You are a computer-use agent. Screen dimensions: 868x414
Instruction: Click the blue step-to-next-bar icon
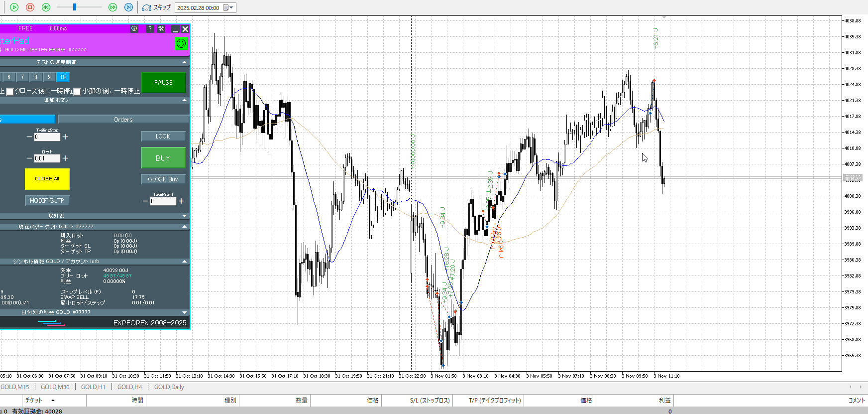[128, 7]
